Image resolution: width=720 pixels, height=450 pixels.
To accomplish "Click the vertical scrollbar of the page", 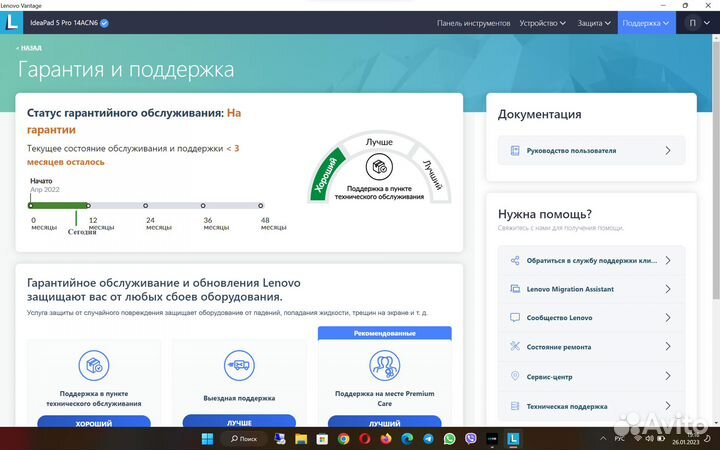I will click(x=716, y=170).
